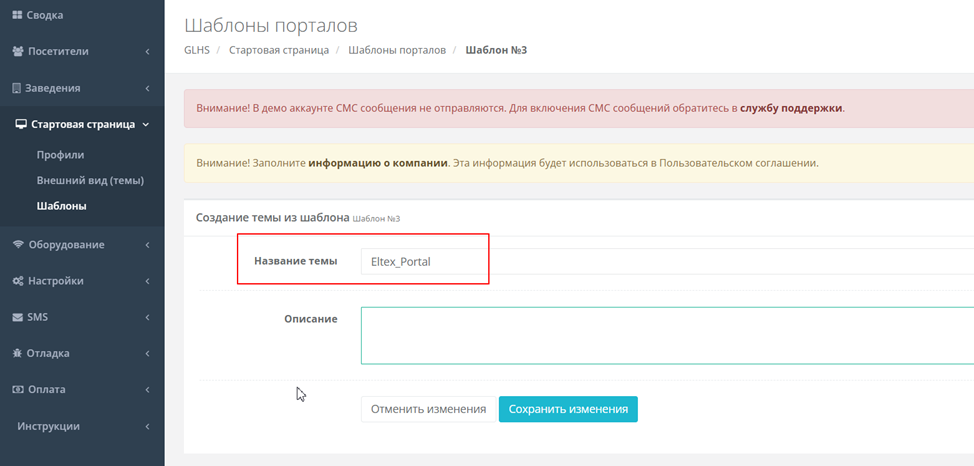Click the Посетители users icon
The height and width of the screenshot is (466, 974).
18,51
